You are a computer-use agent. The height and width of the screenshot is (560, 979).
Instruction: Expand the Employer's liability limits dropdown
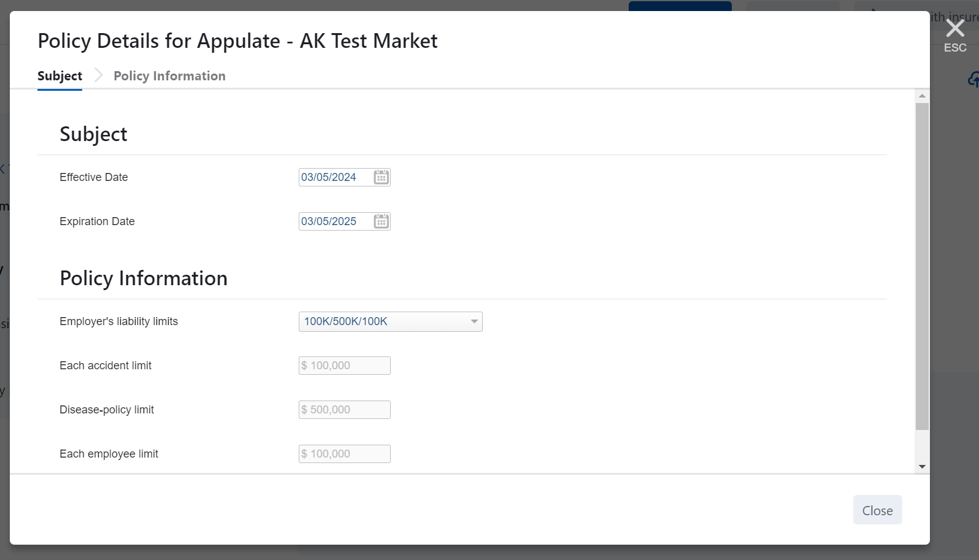[390, 321]
